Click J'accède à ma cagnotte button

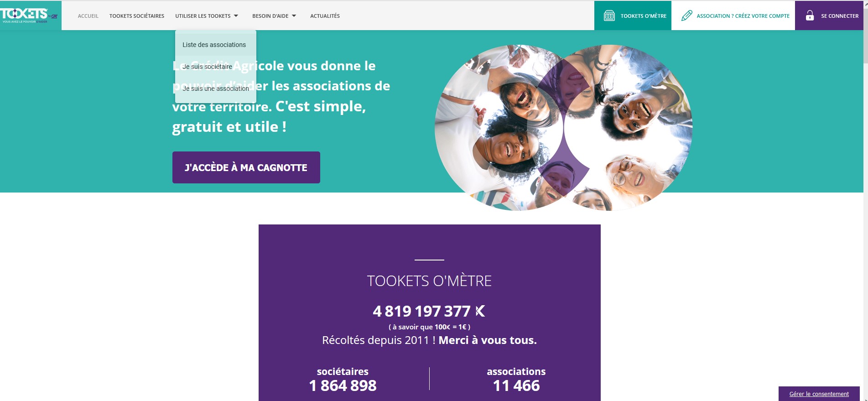coord(246,167)
